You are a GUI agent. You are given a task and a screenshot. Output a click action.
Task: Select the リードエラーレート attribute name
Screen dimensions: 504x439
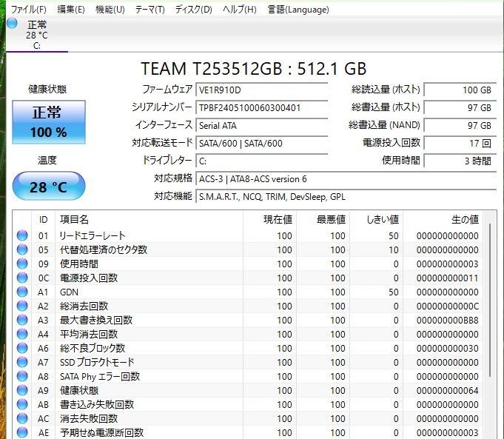point(93,235)
